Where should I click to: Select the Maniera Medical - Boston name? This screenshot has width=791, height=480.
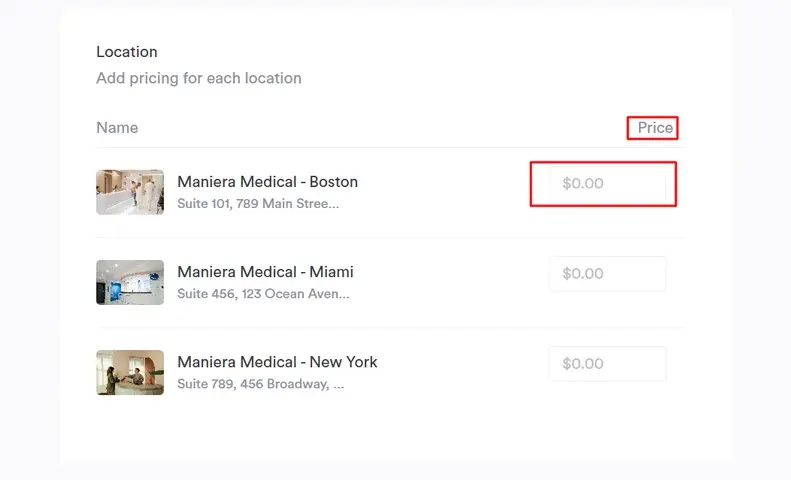tap(267, 182)
